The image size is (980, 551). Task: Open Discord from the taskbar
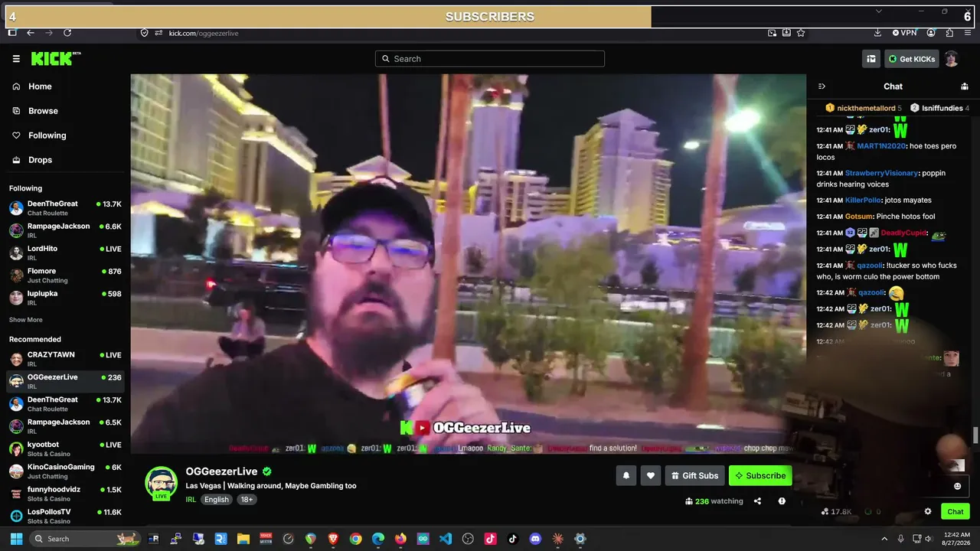pyautogui.click(x=535, y=539)
